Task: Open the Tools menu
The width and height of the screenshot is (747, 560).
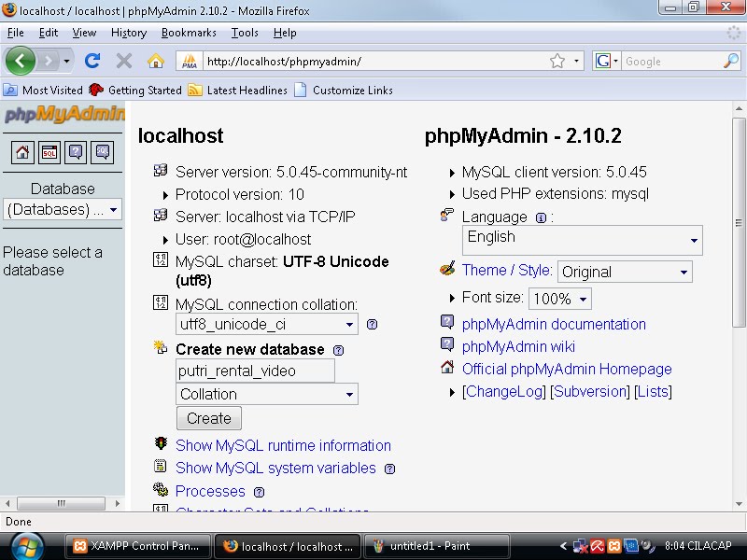Action: click(x=245, y=33)
